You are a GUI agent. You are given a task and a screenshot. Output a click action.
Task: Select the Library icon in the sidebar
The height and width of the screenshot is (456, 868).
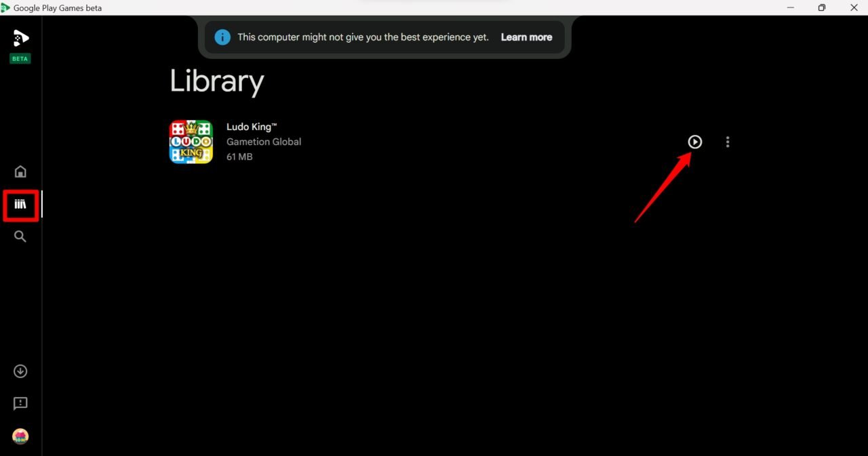click(x=20, y=204)
